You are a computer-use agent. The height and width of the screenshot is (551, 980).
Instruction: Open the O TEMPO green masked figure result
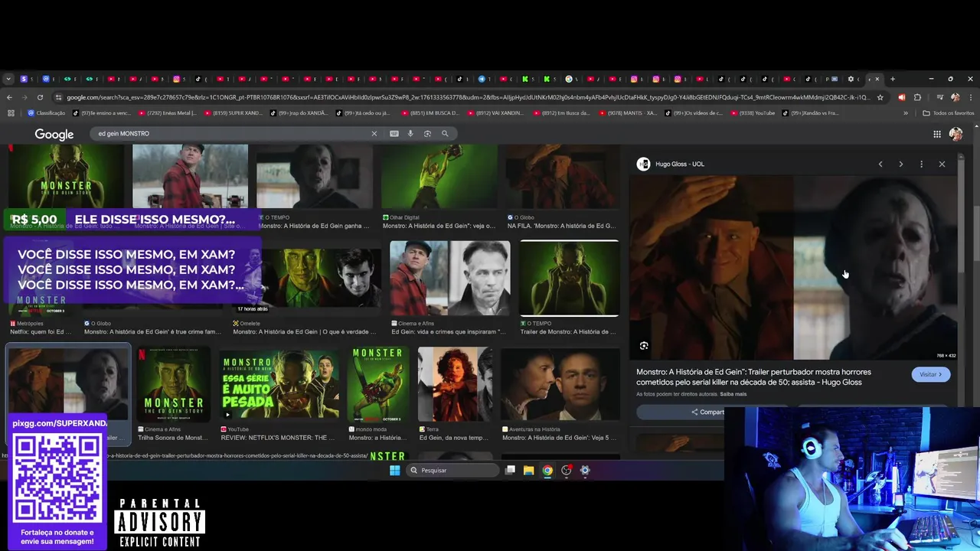pyautogui.click(x=569, y=279)
